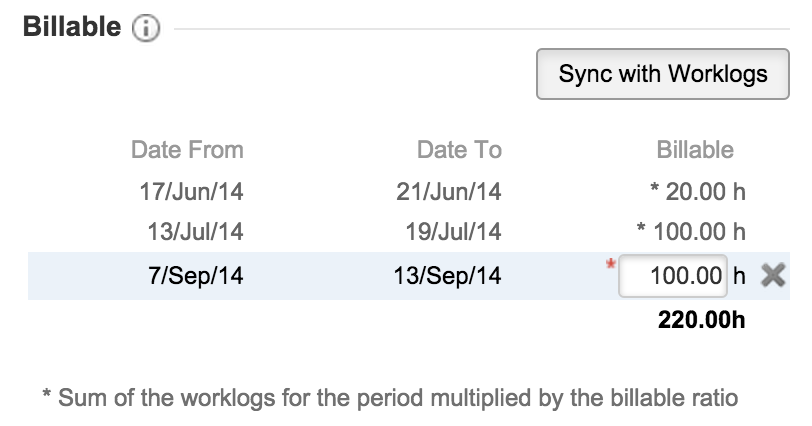The width and height of the screenshot is (812, 426).
Task: Select the 100.00 h value for July
Action: click(x=692, y=232)
